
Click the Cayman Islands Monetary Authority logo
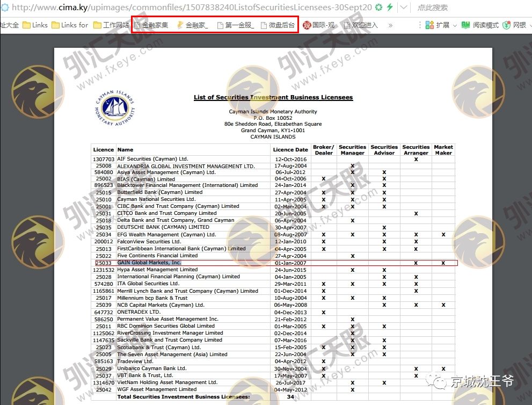pos(115,107)
